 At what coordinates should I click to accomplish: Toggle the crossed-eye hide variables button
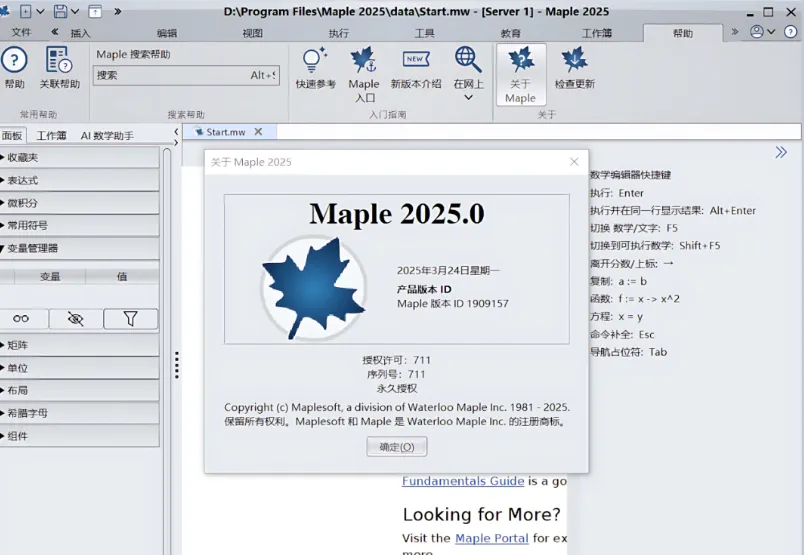75,319
